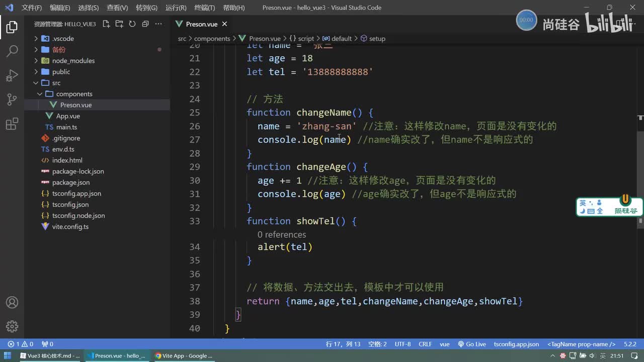Switch to Vite App Chrome taskbar window

coord(184,355)
